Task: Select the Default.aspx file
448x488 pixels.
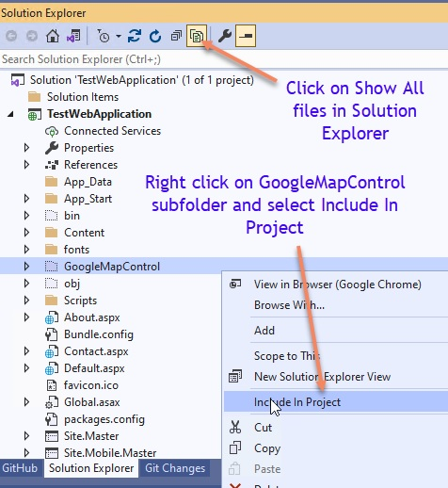Action: pyautogui.click(x=94, y=368)
